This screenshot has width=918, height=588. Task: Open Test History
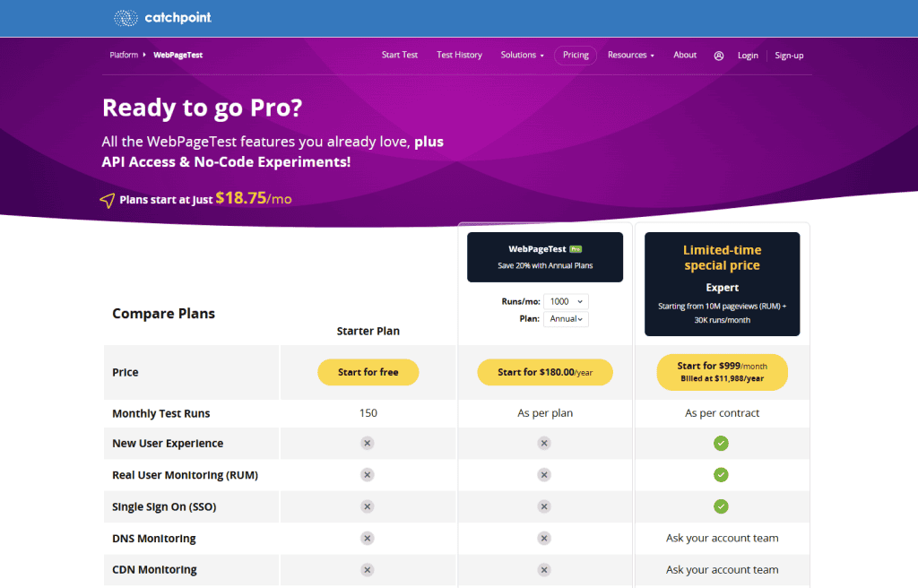click(x=459, y=55)
